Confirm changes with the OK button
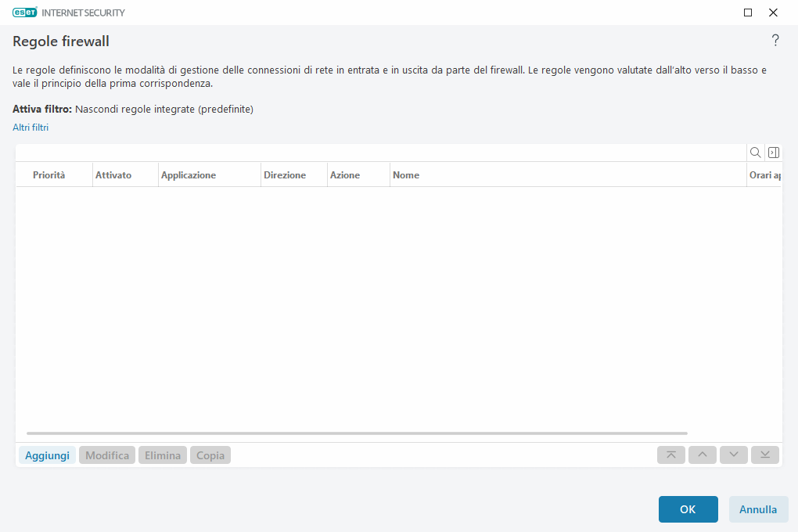 (688, 509)
